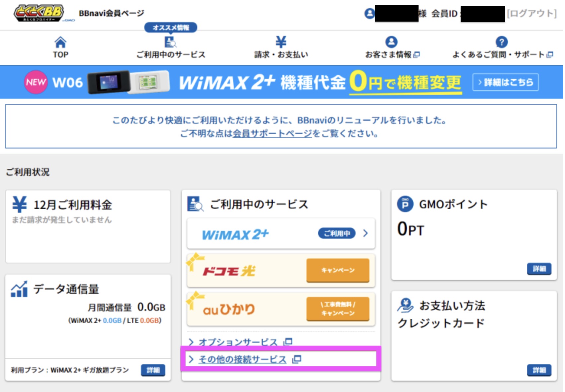Click external-link icon beside オプションサービス
The image size is (565, 392).
(x=288, y=342)
